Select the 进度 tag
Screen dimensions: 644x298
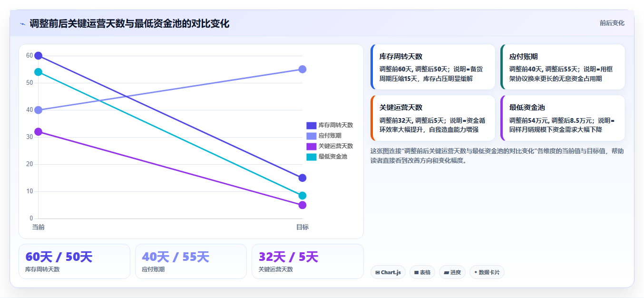452,272
